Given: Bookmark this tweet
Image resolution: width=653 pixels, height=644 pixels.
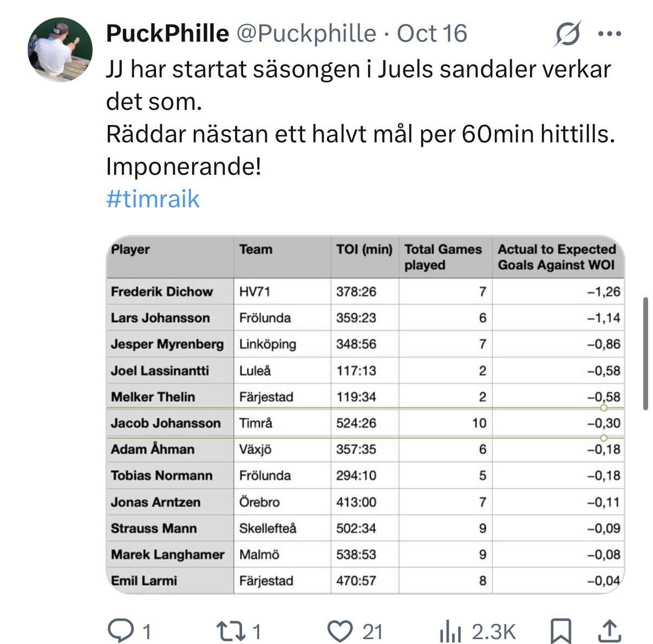Looking at the screenshot, I should pos(561,631).
